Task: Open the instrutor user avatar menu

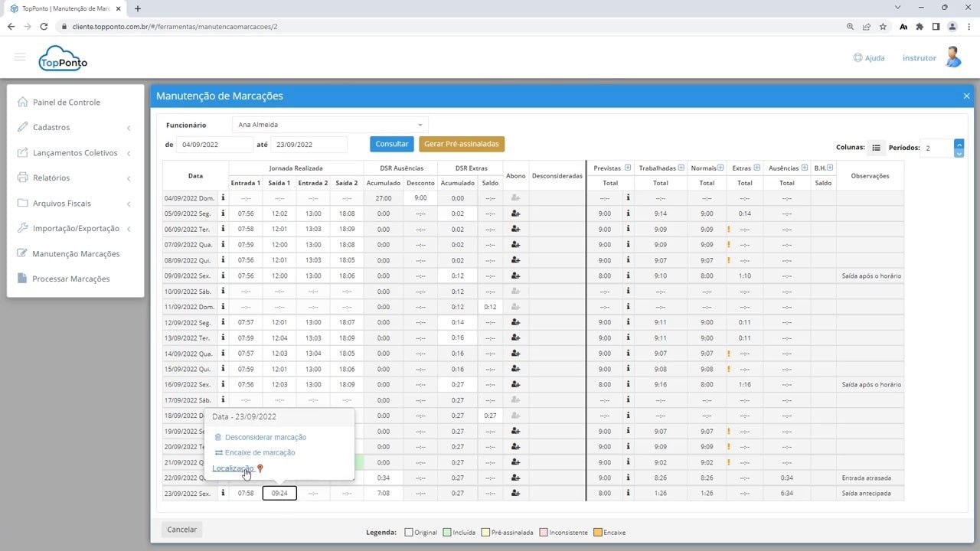Action: tap(953, 57)
